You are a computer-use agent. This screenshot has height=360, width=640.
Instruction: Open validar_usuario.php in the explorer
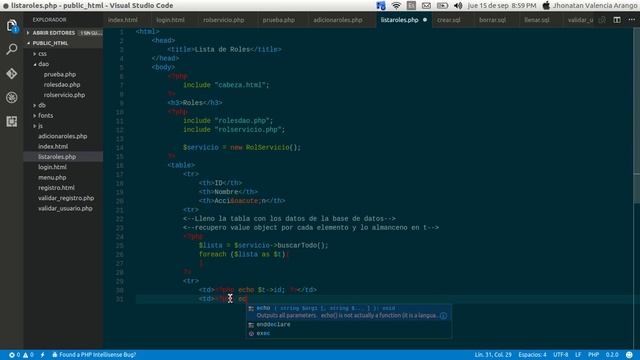pyautogui.click(x=65, y=208)
